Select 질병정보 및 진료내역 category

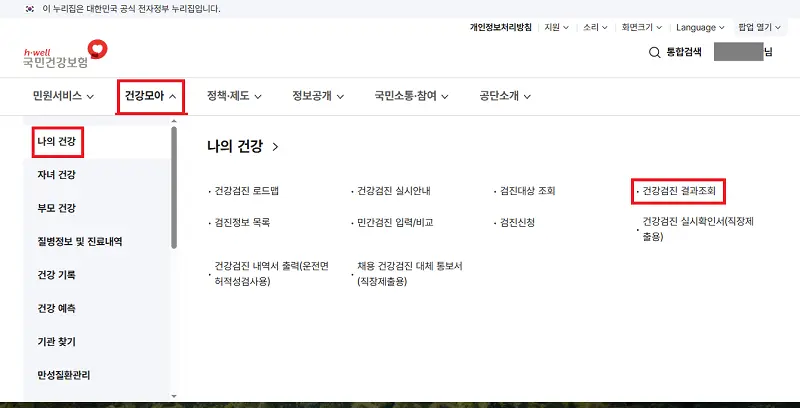pos(80,242)
